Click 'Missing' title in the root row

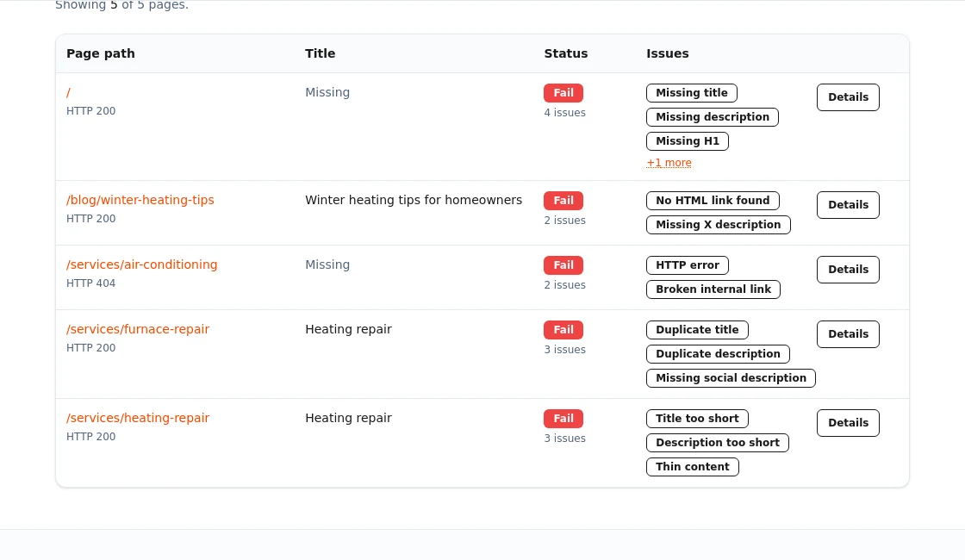[327, 92]
